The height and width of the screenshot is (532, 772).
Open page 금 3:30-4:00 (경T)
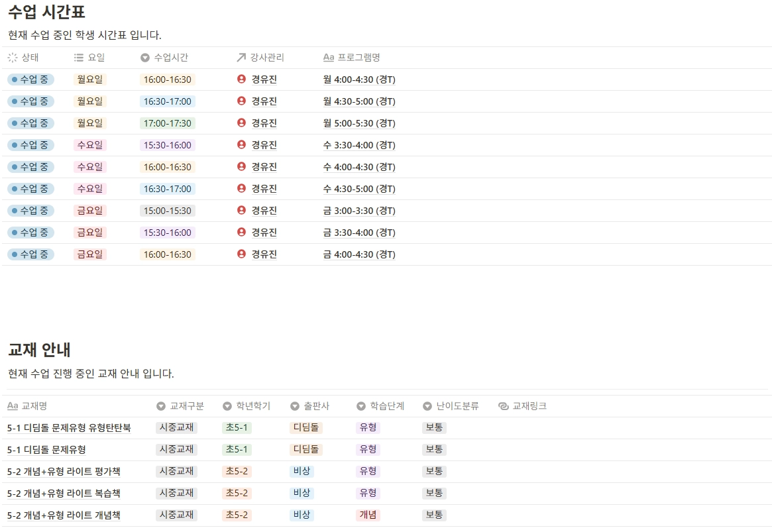pyautogui.click(x=359, y=233)
